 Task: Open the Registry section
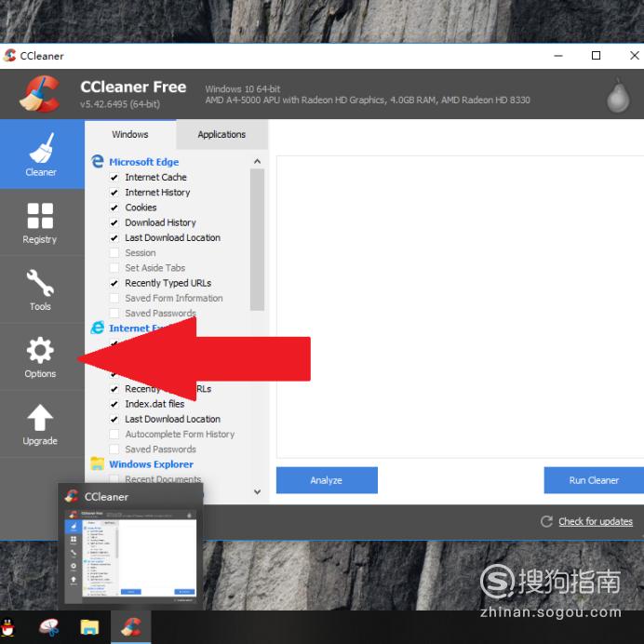(x=40, y=222)
